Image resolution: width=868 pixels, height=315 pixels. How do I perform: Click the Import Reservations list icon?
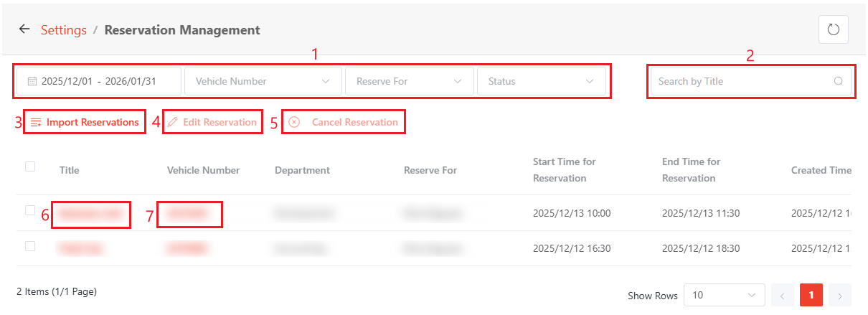[x=36, y=123]
